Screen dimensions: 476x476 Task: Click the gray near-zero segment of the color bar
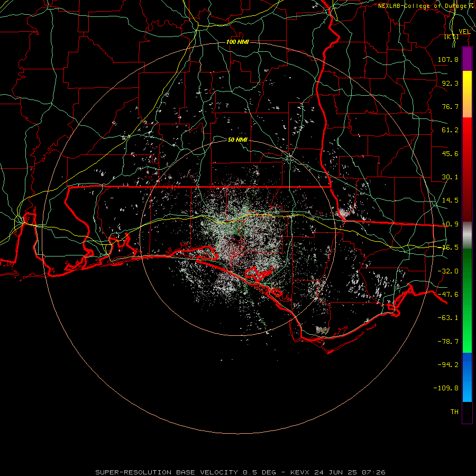[467, 235]
